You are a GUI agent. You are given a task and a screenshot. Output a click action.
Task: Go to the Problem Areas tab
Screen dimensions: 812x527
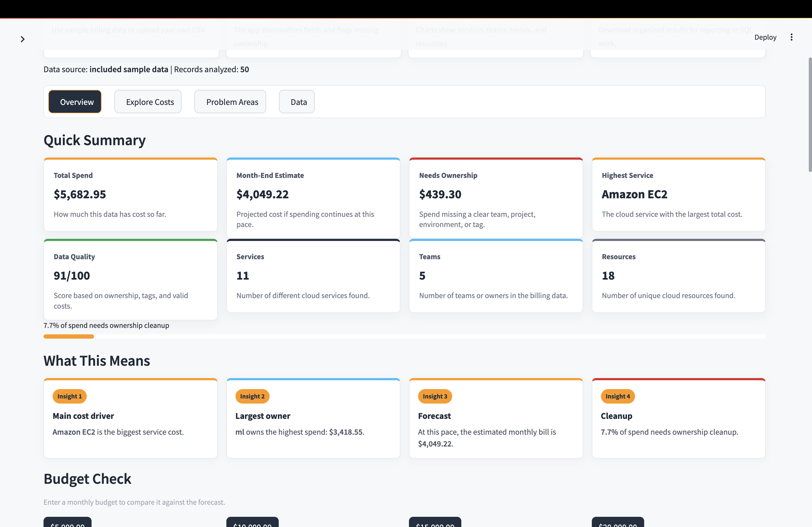230,102
